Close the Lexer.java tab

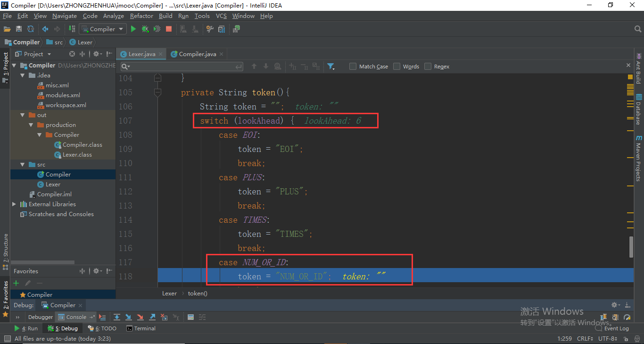coord(161,54)
